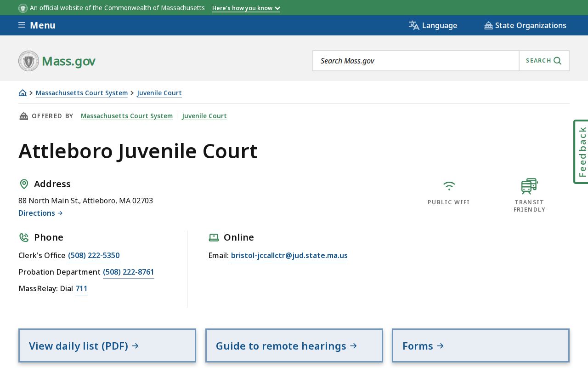Click the Language translate icon
Viewport: 588px width, 368px height.
click(x=414, y=25)
